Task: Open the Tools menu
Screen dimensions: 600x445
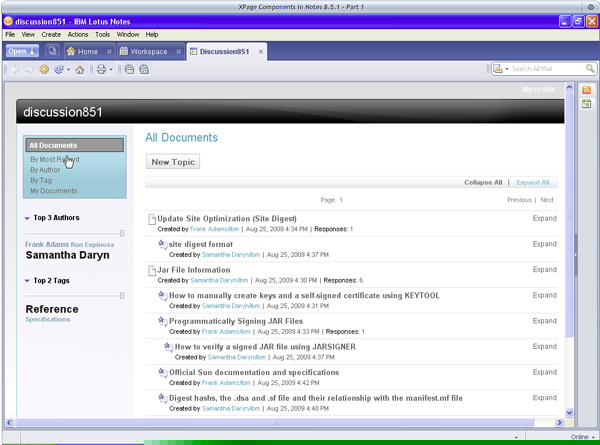Action: 102,34
